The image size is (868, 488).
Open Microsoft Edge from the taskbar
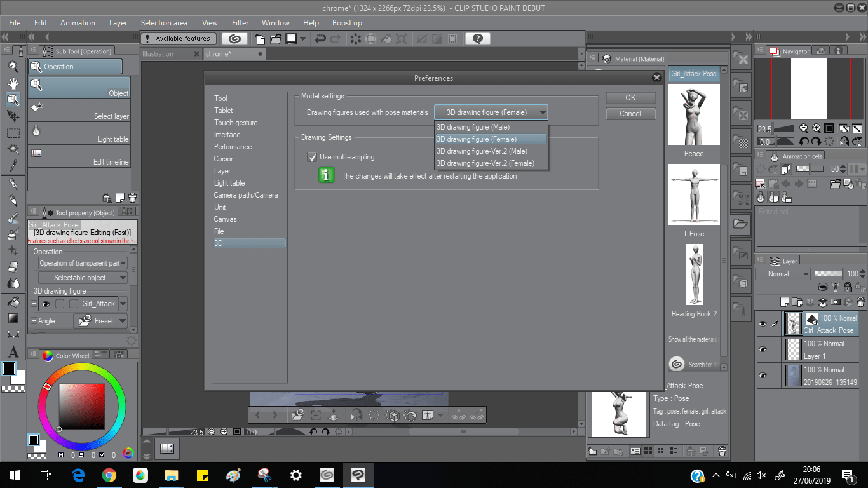click(x=78, y=475)
